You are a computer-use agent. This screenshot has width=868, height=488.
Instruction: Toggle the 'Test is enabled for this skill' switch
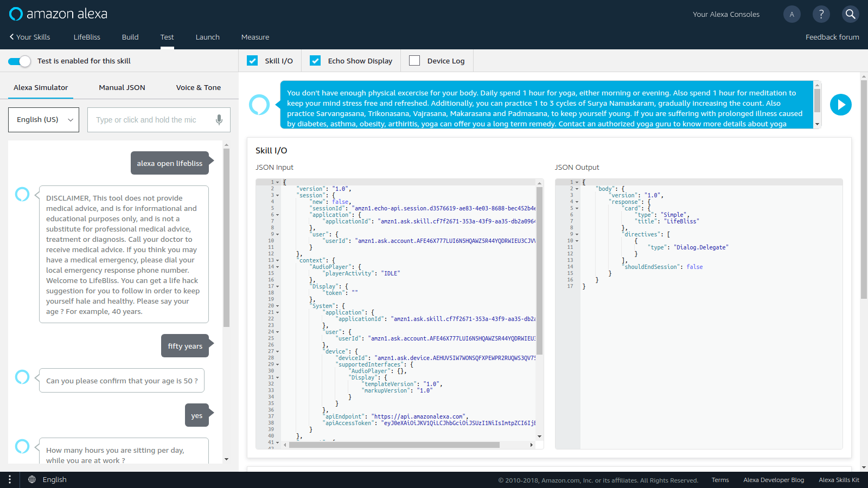pyautogui.click(x=20, y=61)
